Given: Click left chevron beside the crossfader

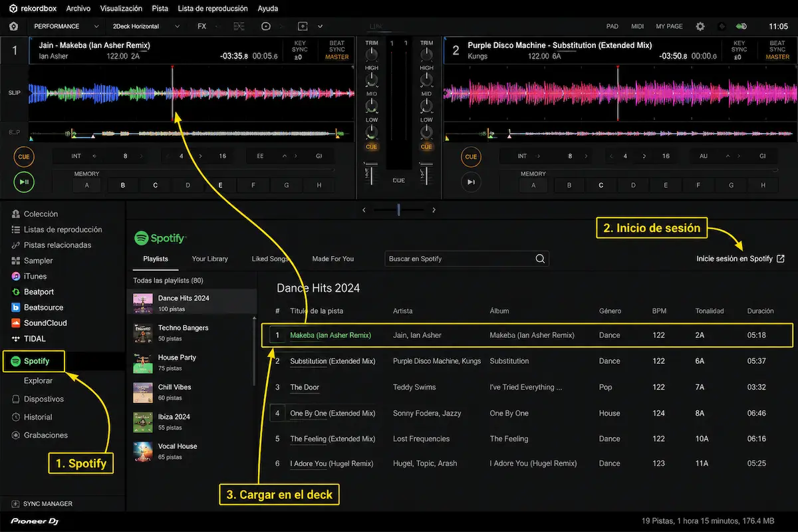Looking at the screenshot, I should tap(364, 210).
